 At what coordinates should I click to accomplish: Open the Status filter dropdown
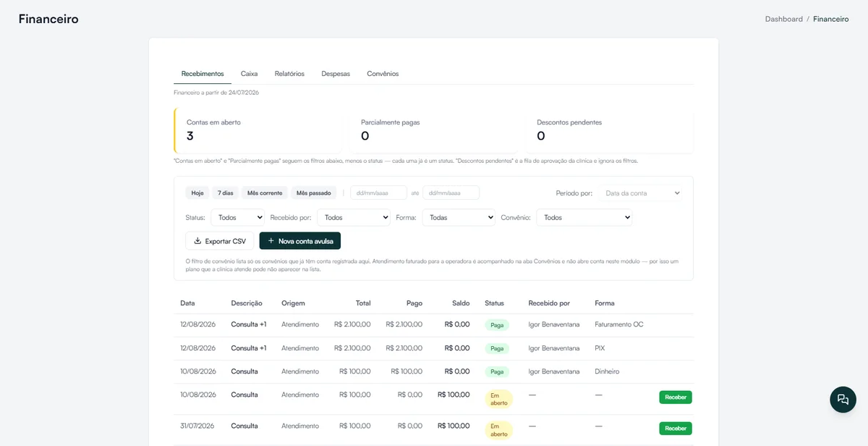pyautogui.click(x=238, y=217)
